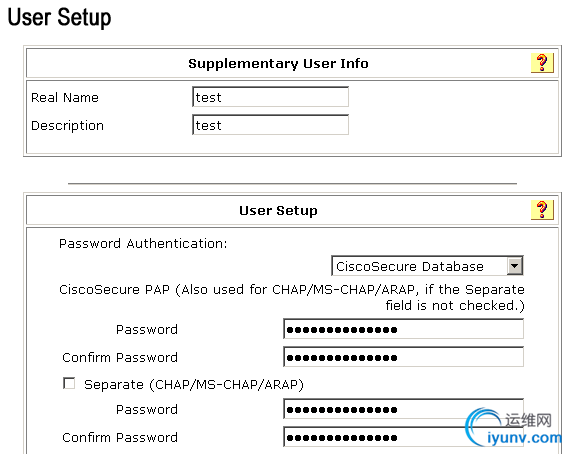Click the iyunv.com link text
This screenshot has height=454, width=568.
click(524, 438)
